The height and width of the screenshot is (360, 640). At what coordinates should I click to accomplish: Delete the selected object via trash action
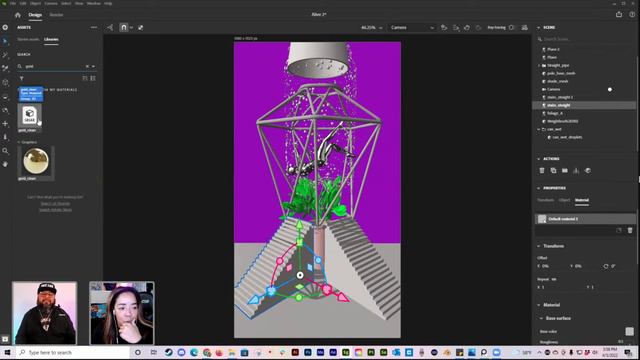[542, 171]
